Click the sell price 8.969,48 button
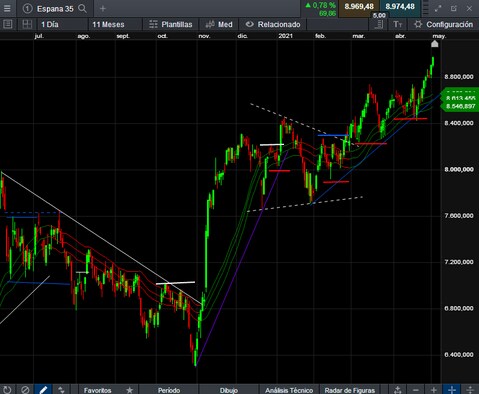Screen dimensions: 479x394 [359, 7]
